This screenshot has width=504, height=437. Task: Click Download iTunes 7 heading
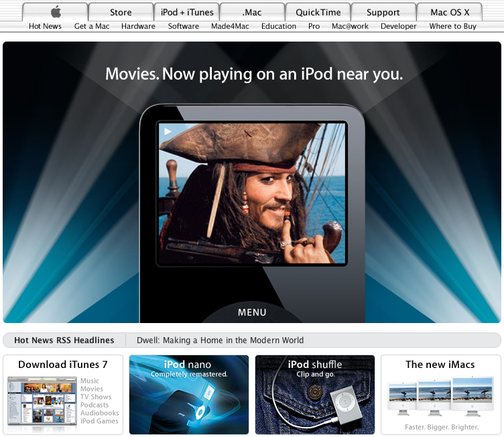tap(63, 365)
